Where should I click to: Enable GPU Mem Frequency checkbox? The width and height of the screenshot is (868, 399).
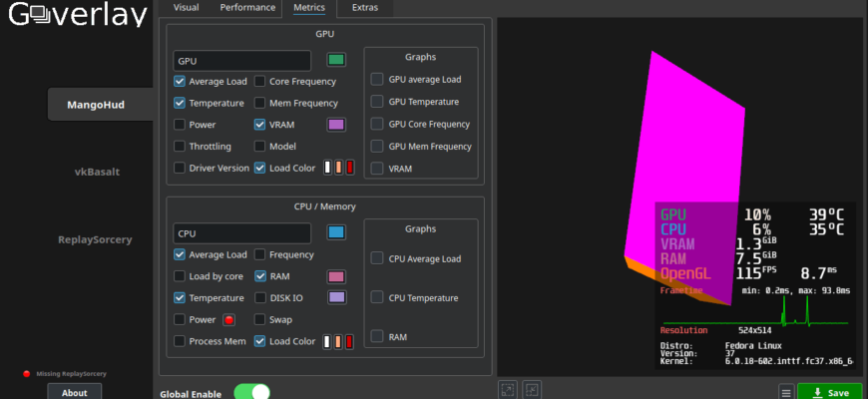pyautogui.click(x=259, y=103)
